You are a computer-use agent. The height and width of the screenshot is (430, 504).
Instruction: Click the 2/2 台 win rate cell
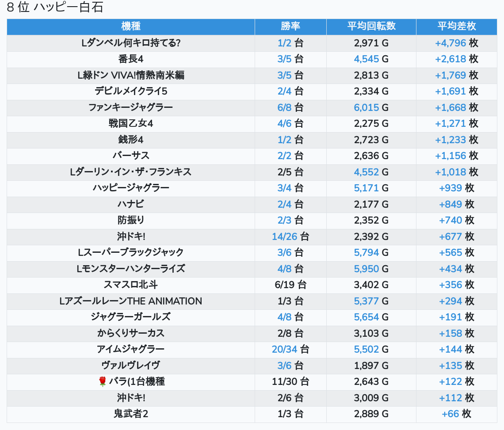coord(290,156)
